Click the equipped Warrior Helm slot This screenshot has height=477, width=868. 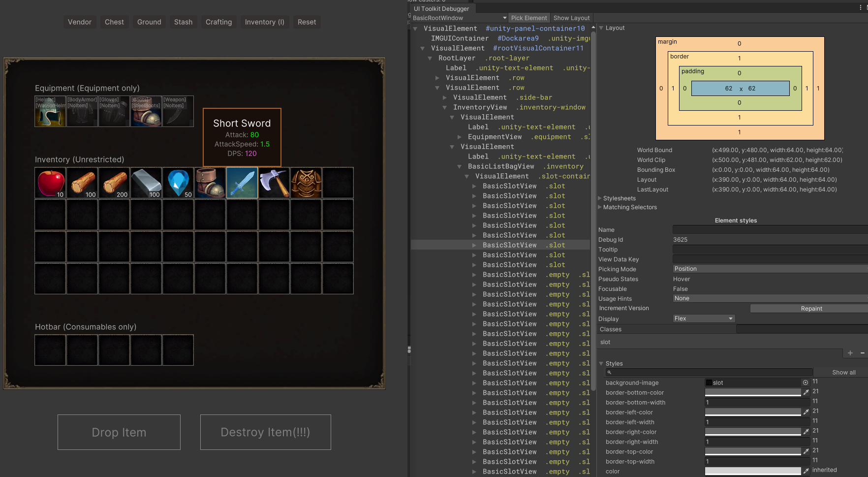coord(50,111)
